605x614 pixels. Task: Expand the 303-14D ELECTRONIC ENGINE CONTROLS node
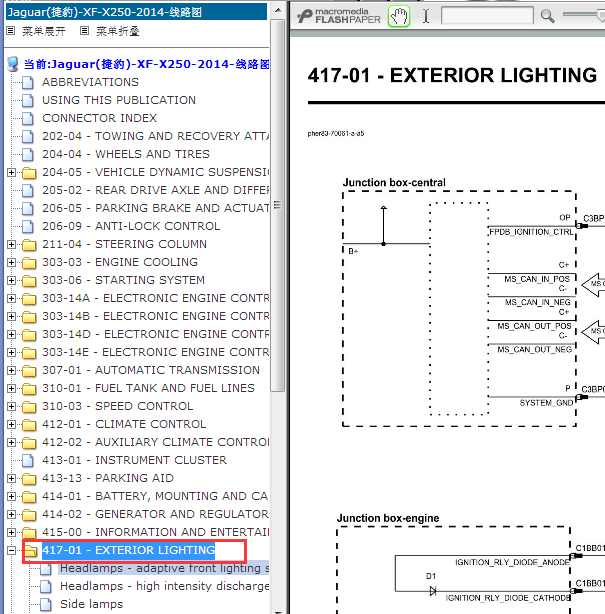(11, 334)
